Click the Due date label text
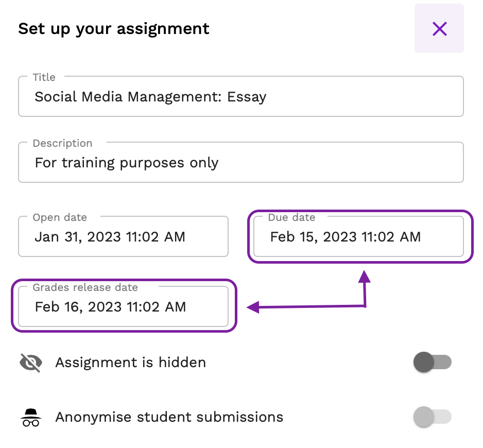Screen dimensions: 483x448 (x=292, y=217)
